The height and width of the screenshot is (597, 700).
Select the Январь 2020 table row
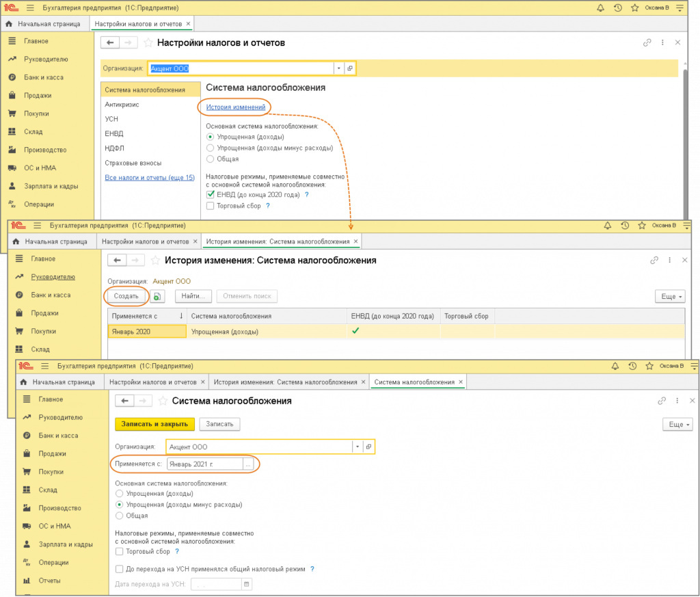[147, 332]
